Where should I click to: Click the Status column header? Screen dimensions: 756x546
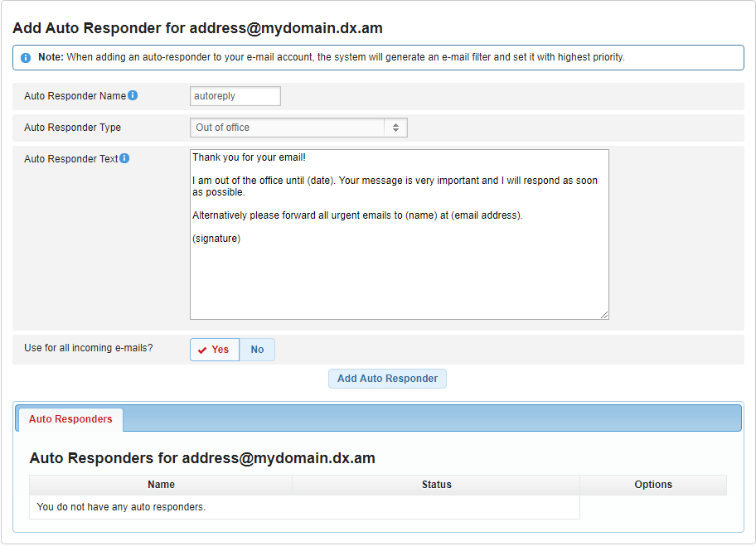436,485
